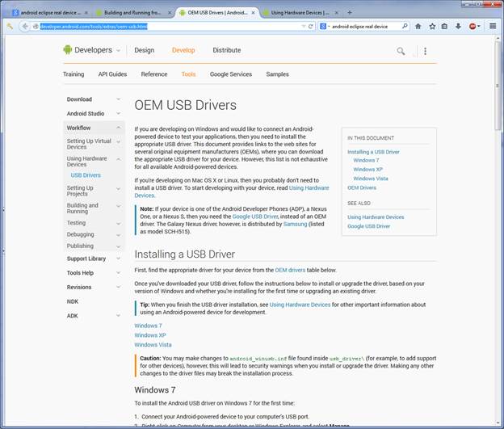The image size is (504, 429).
Task: Expand the Tools Help section
Action: [118, 273]
